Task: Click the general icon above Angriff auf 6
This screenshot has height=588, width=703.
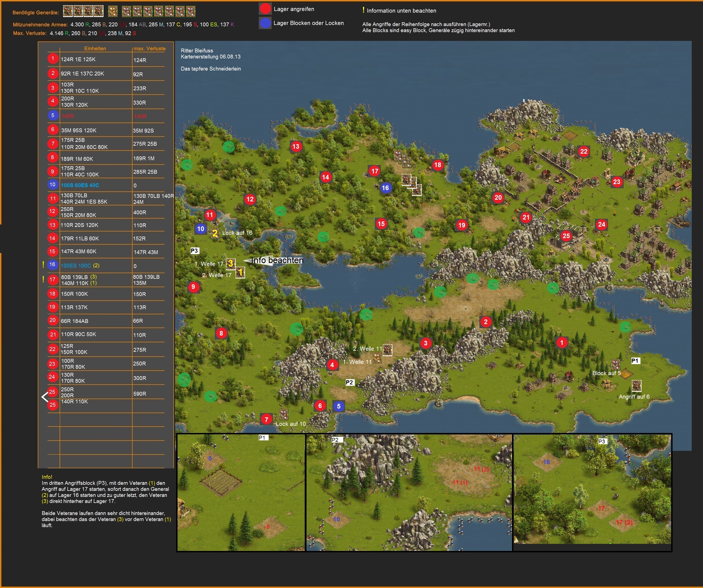Action: click(636, 386)
